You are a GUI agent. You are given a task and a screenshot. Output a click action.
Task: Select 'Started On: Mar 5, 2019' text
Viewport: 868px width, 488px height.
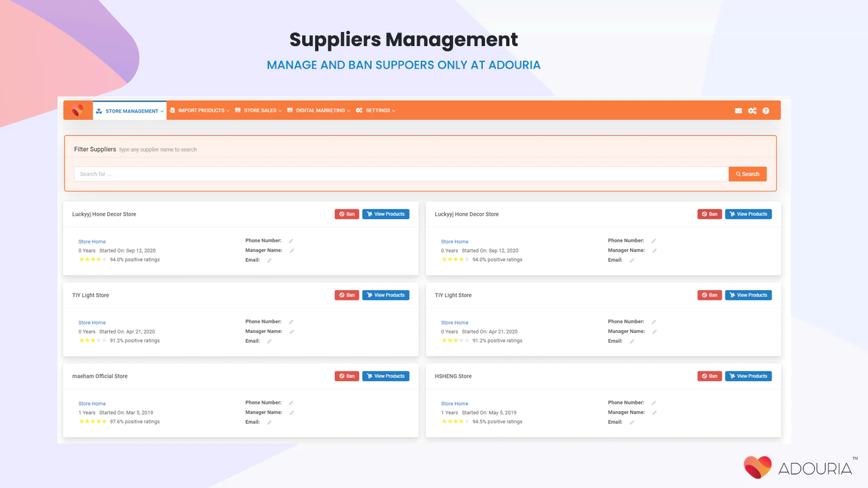126,413
